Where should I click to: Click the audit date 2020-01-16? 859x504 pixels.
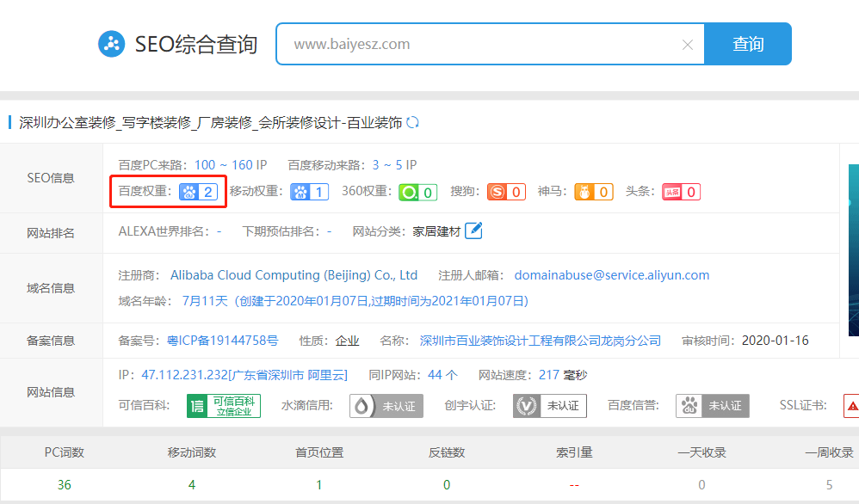click(x=776, y=341)
